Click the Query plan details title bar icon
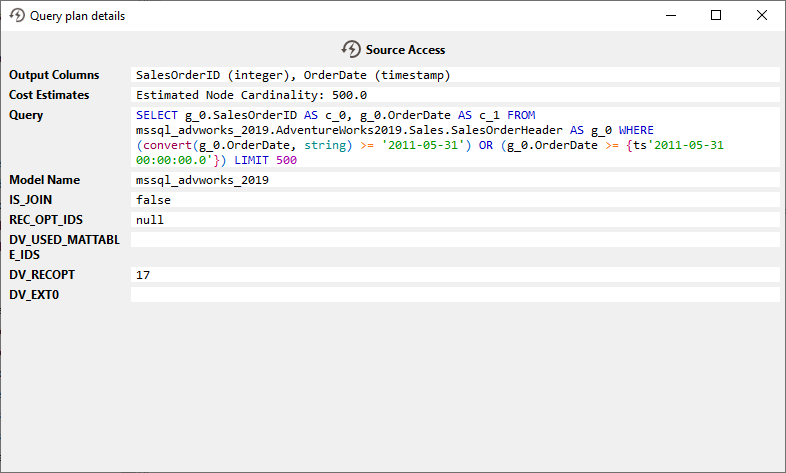786x473 pixels. (x=16, y=16)
